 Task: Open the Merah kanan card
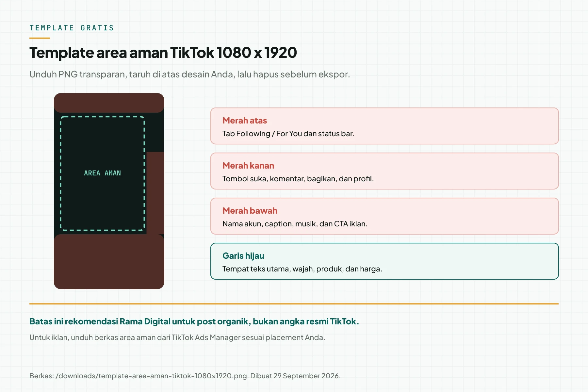(x=384, y=171)
